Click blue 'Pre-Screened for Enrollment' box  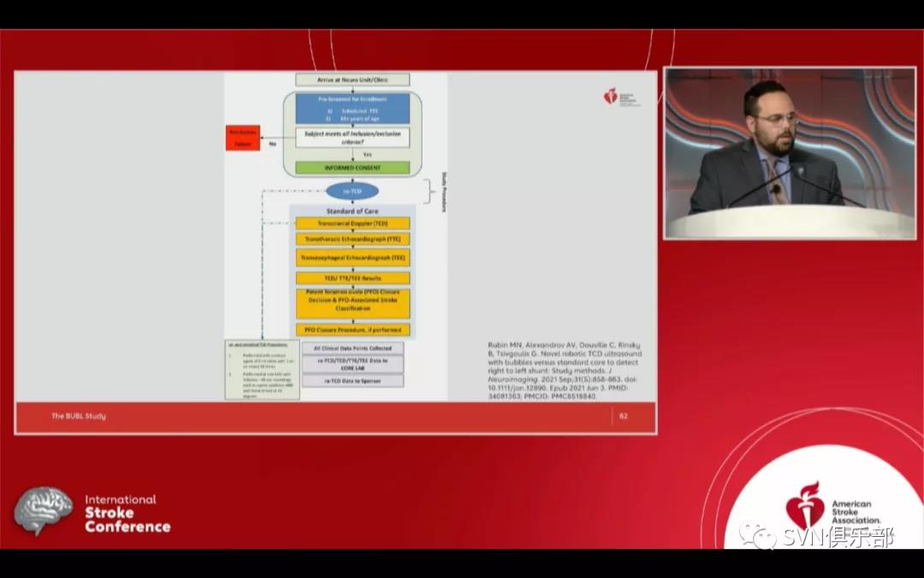point(352,109)
